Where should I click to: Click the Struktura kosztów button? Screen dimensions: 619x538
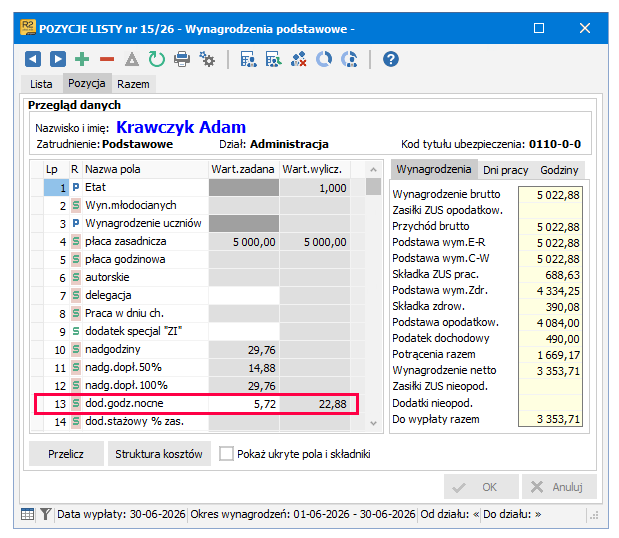pyautogui.click(x=159, y=454)
